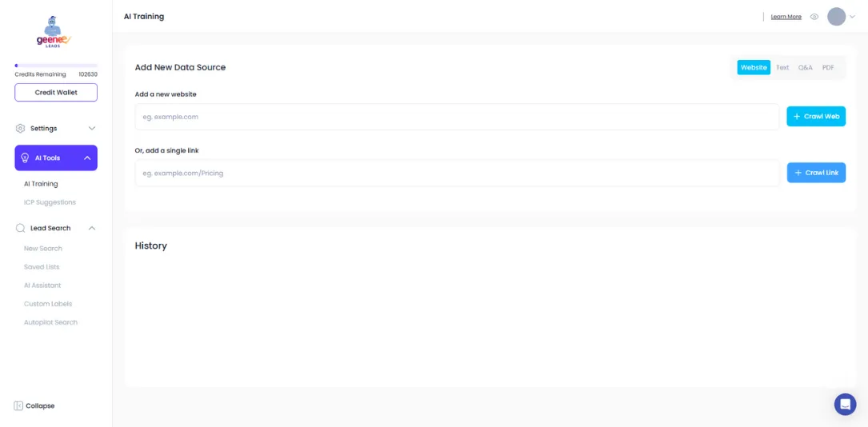Focus the example.com website input field
This screenshot has width=868, height=427.
[456, 117]
